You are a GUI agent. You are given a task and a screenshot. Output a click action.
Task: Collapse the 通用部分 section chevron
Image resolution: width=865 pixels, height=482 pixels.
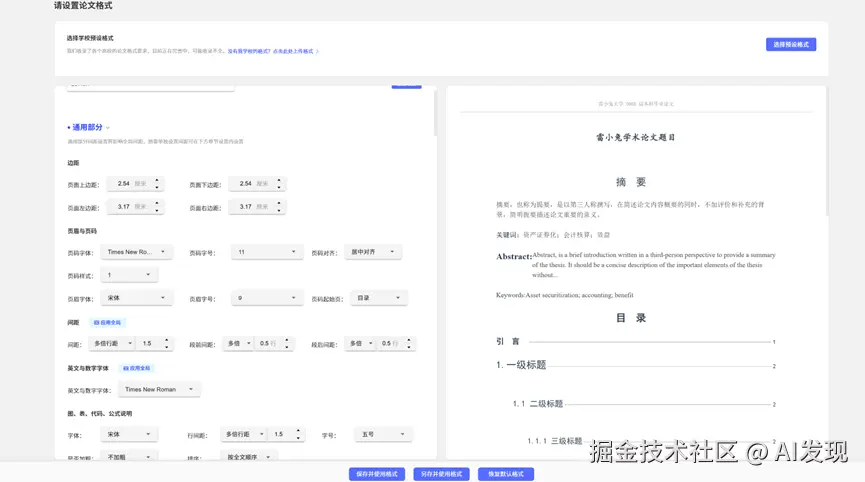(108, 128)
